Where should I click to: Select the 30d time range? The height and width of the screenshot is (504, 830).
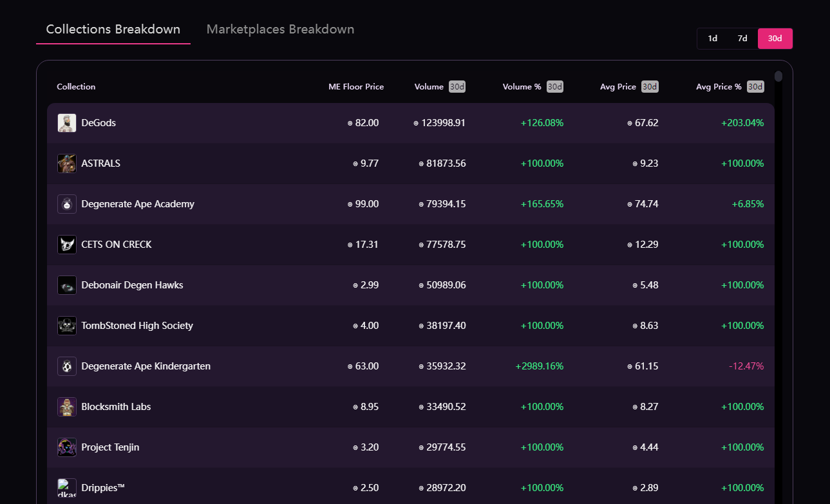point(775,39)
